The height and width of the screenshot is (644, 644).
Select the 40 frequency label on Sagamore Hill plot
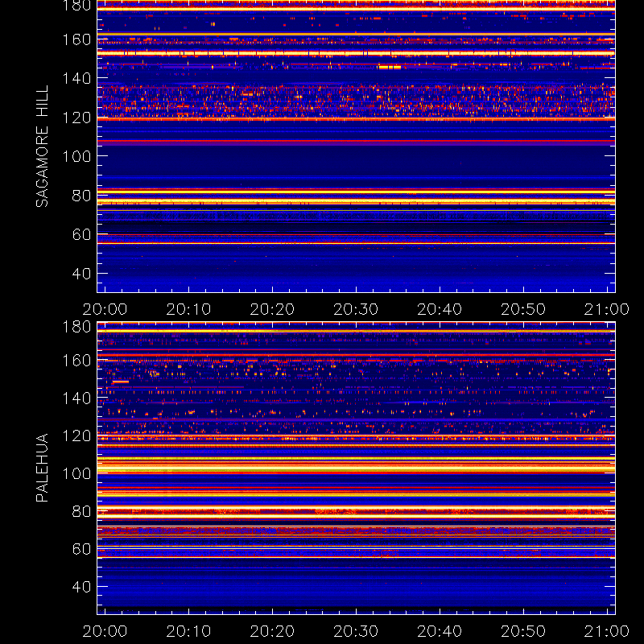[81, 274]
